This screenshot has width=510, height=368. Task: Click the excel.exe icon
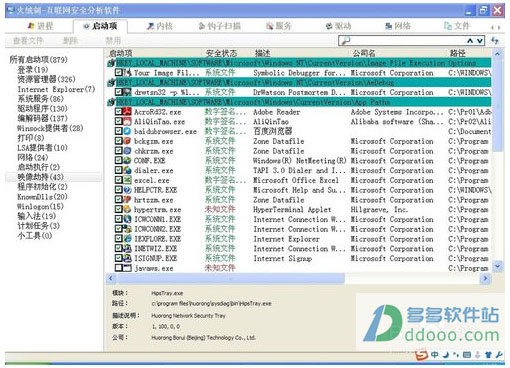pyautogui.click(x=127, y=180)
